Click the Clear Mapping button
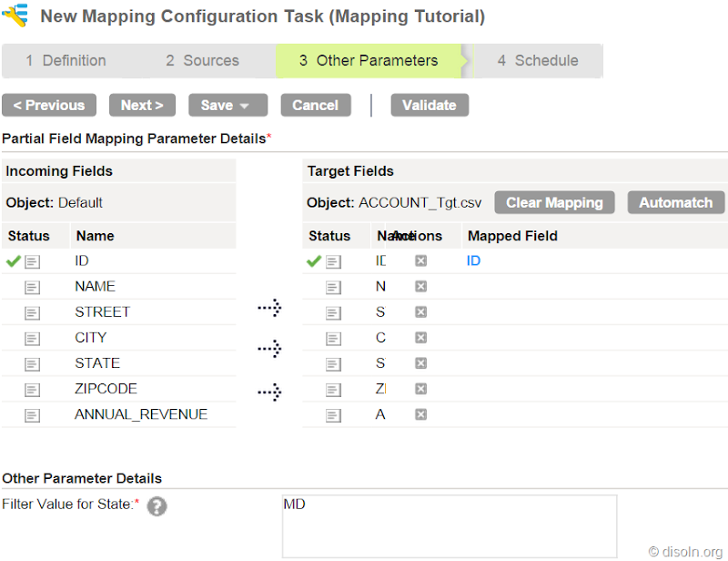Viewport: 728px width, 561px height. click(554, 203)
